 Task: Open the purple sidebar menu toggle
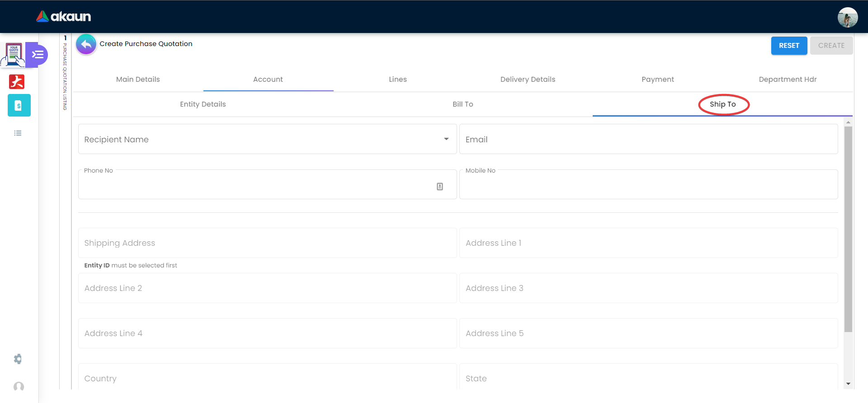pyautogui.click(x=37, y=55)
